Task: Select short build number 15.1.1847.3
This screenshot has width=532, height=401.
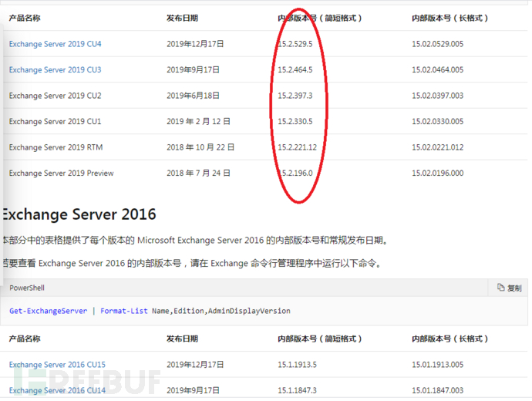Action: click(x=297, y=390)
